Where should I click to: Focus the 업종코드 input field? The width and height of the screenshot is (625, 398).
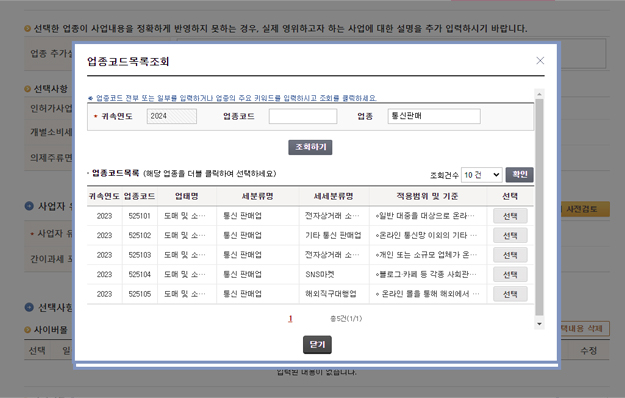coord(303,116)
